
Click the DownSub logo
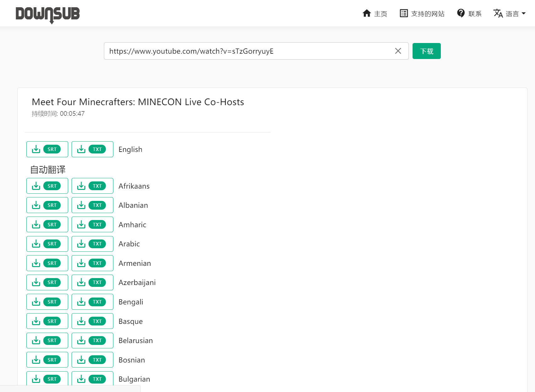(48, 15)
